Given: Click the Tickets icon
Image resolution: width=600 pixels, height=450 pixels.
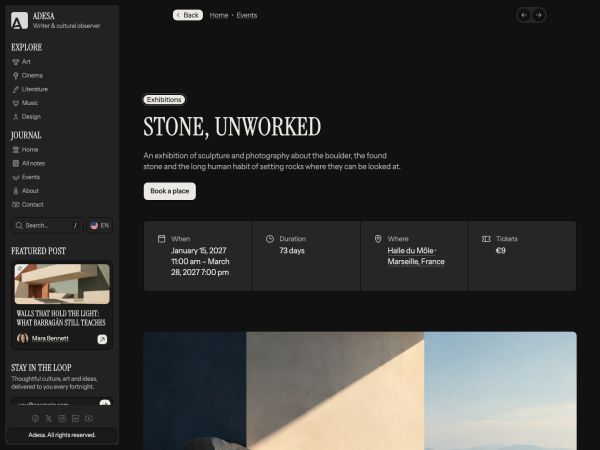Looking at the screenshot, I should point(486,239).
